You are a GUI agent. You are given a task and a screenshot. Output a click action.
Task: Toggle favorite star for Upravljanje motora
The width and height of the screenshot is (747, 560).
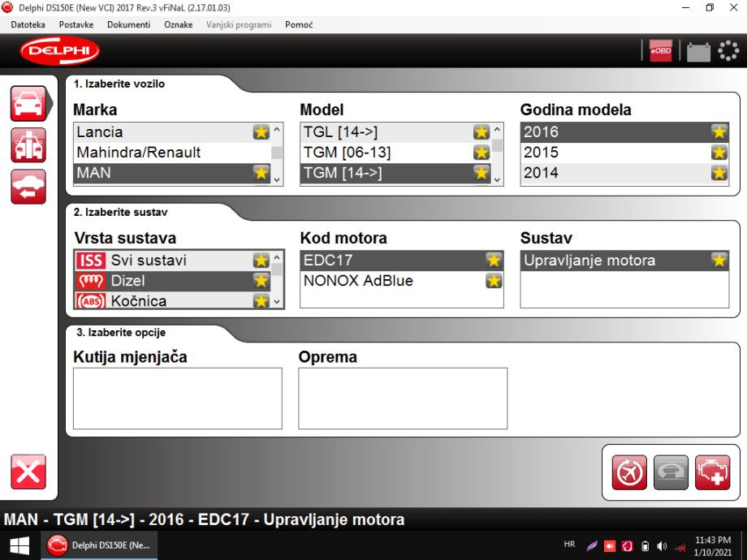[719, 261]
